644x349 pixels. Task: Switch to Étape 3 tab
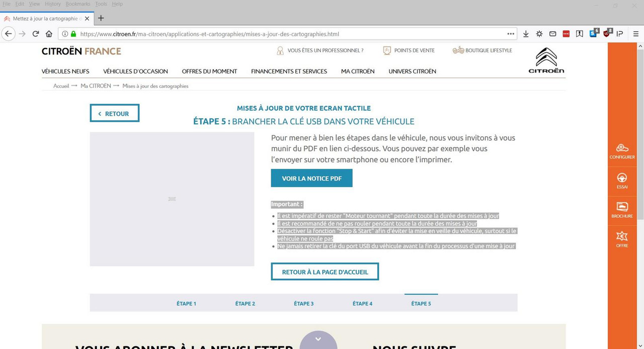point(304,303)
